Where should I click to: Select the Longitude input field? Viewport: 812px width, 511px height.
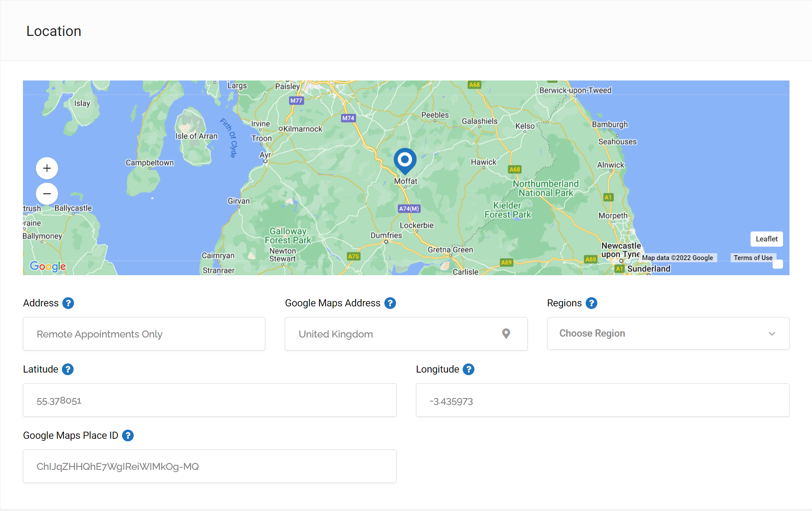click(x=602, y=400)
